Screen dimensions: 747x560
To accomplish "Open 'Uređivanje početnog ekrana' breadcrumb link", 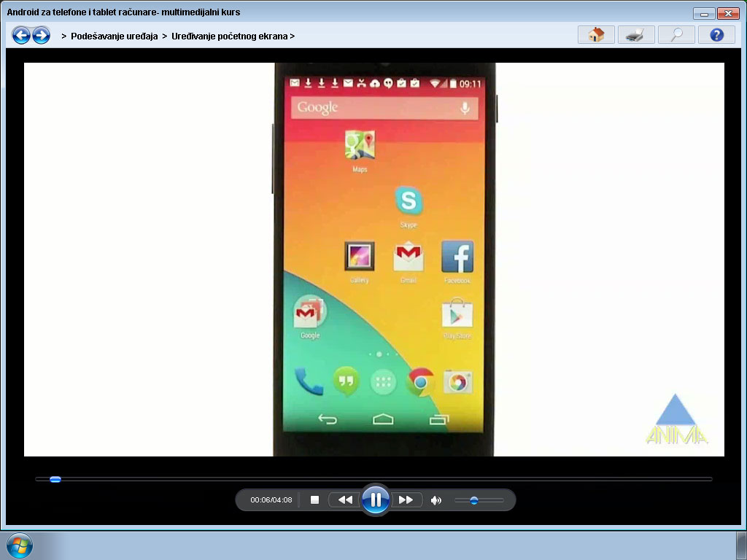I will pyautogui.click(x=228, y=35).
